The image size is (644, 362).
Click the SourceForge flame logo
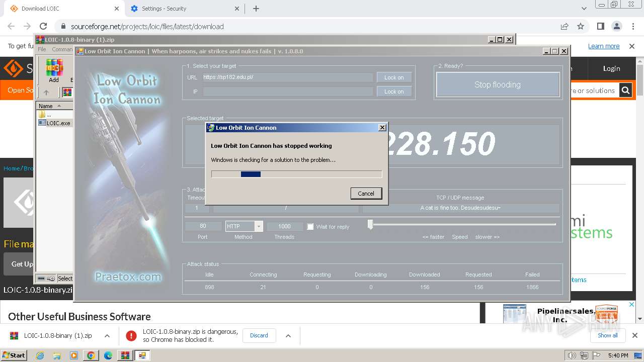[13, 68]
